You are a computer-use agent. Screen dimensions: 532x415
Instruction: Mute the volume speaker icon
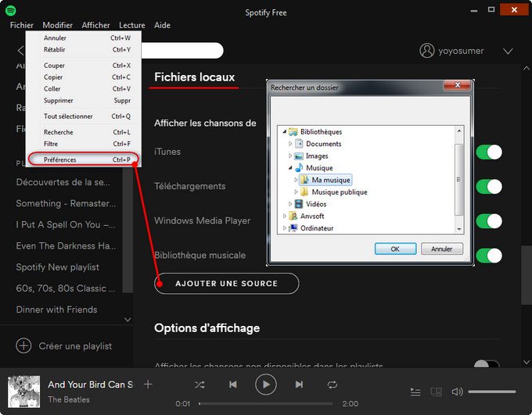coord(457,392)
